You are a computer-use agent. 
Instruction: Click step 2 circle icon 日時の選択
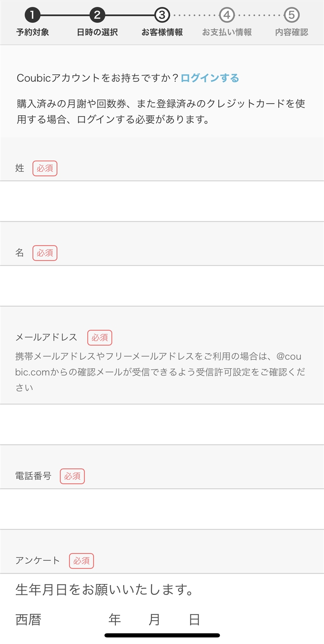pyautogui.click(x=97, y=16)
